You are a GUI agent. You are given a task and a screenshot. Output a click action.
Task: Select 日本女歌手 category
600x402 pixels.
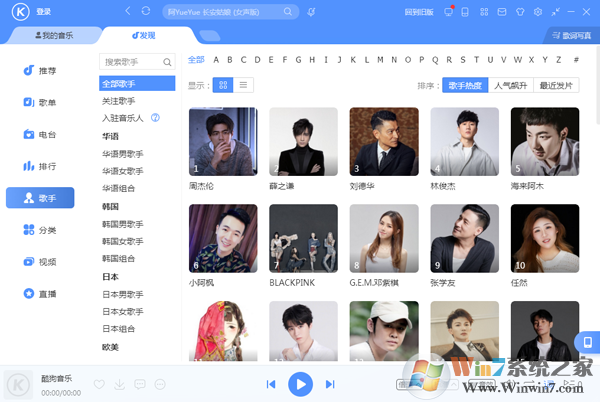[122, 311]
